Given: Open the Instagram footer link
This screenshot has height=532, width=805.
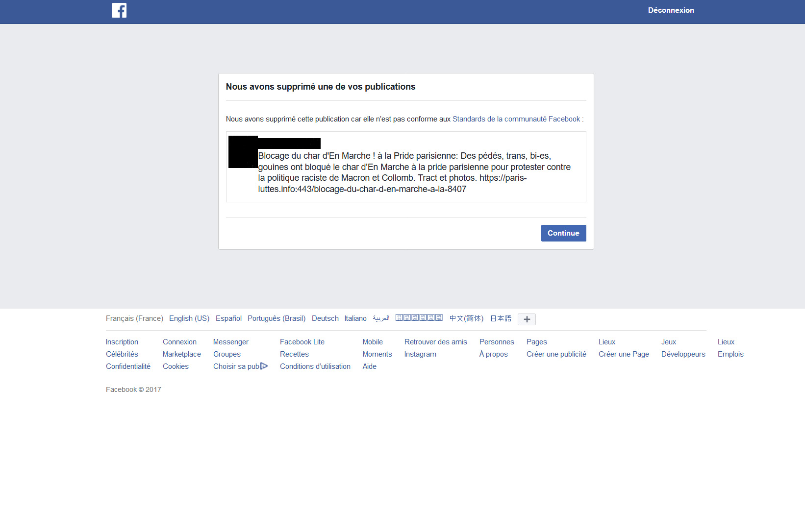Looking at the screenshot, I should pyautogui.click(x=420, y=354).
